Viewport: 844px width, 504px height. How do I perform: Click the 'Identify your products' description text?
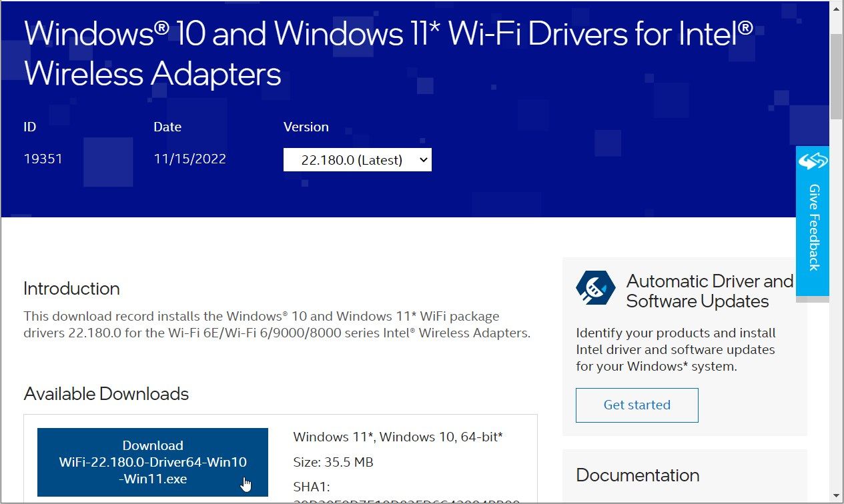pyautogui.click(x=676, y=349)
